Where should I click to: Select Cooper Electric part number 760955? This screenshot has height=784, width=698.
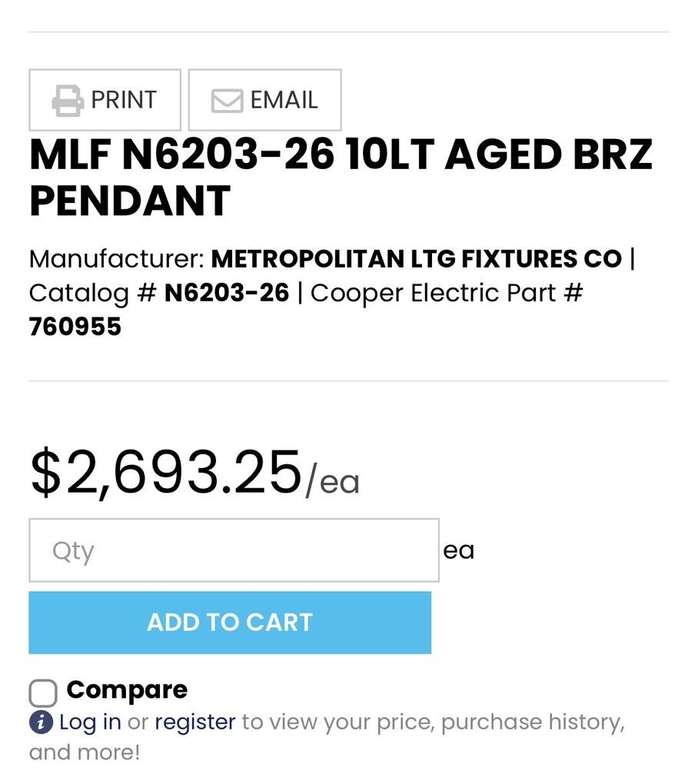pyautogui.click(x=75, y=327)
